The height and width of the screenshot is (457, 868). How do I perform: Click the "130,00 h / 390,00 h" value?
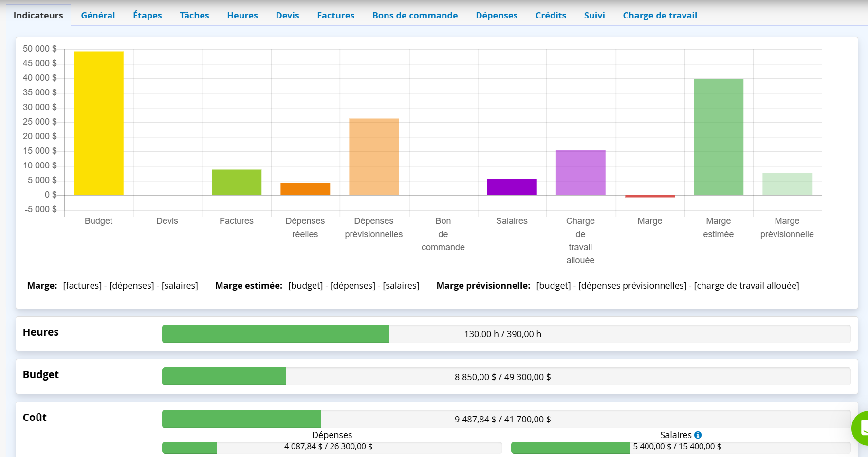[503, 334]
